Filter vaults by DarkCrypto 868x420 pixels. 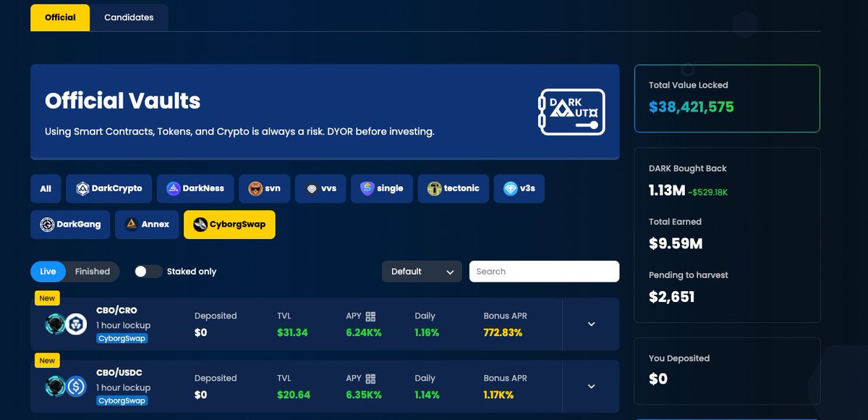coord(109,188)
